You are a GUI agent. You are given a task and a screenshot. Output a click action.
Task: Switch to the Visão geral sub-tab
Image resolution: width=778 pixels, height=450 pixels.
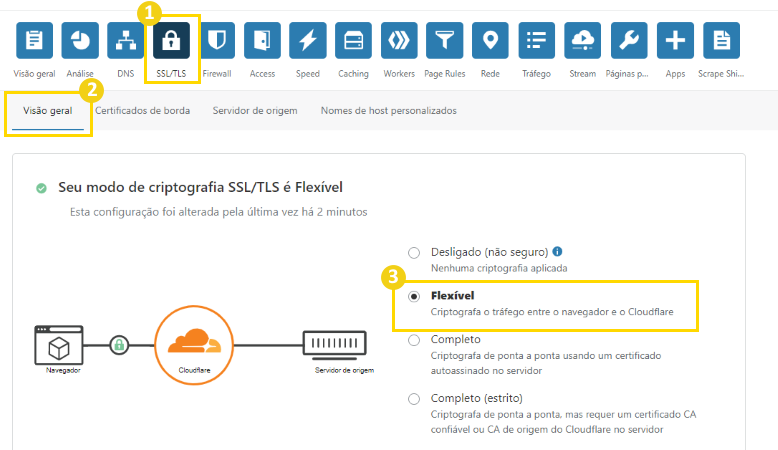click(x=48, y=111)
